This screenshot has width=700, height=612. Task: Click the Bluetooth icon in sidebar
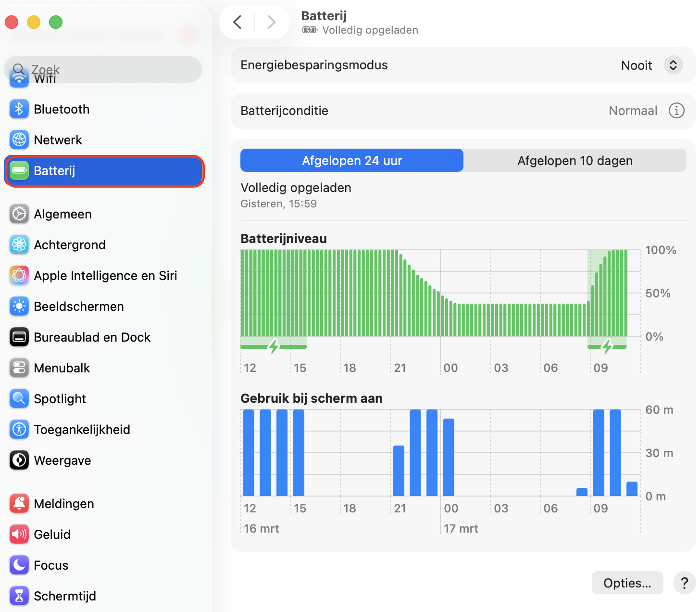[19, 109]
